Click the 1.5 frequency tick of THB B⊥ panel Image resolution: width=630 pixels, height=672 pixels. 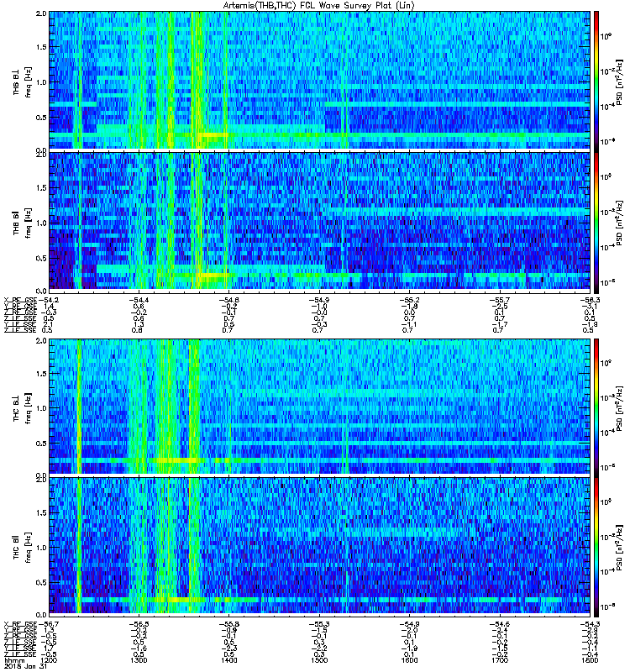[x=41, y=47]
